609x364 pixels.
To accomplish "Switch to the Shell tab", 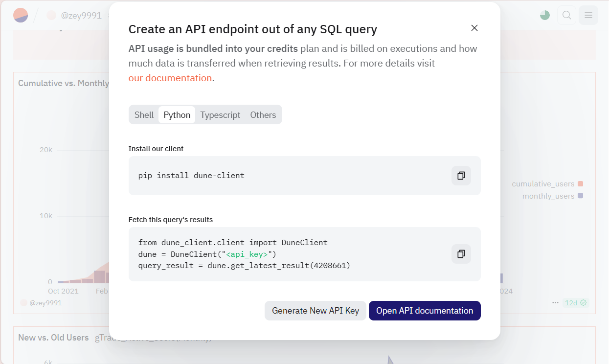I will pyautogui.click(x=144, y=115).
